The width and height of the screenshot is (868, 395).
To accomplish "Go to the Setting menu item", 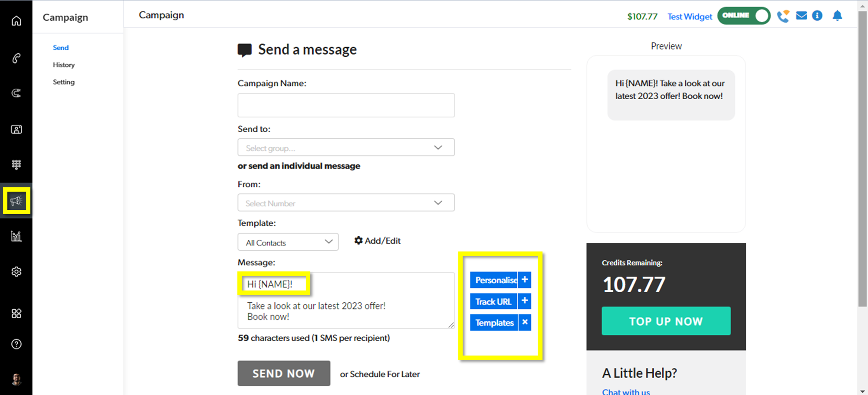I will pyautogui.click(x=64, y=82).
